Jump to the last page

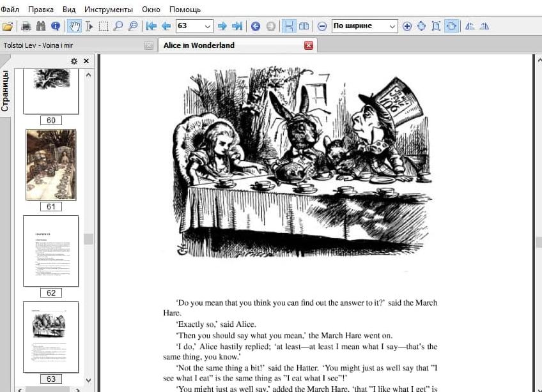coord(237,26)
